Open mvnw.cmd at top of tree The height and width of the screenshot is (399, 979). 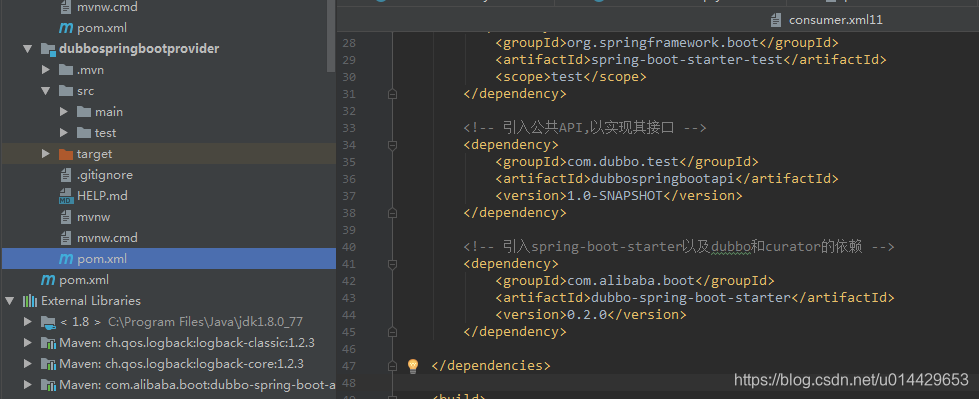pos(107,7)
